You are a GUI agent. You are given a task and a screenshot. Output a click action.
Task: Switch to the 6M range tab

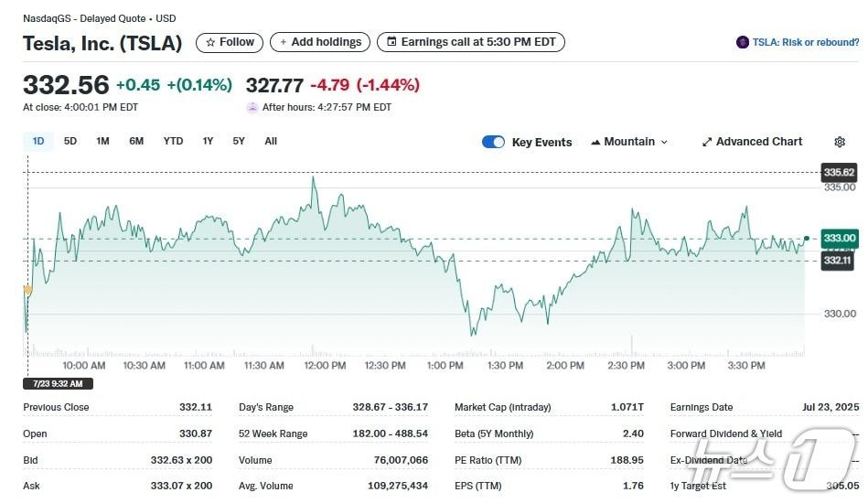coord(136,141)
